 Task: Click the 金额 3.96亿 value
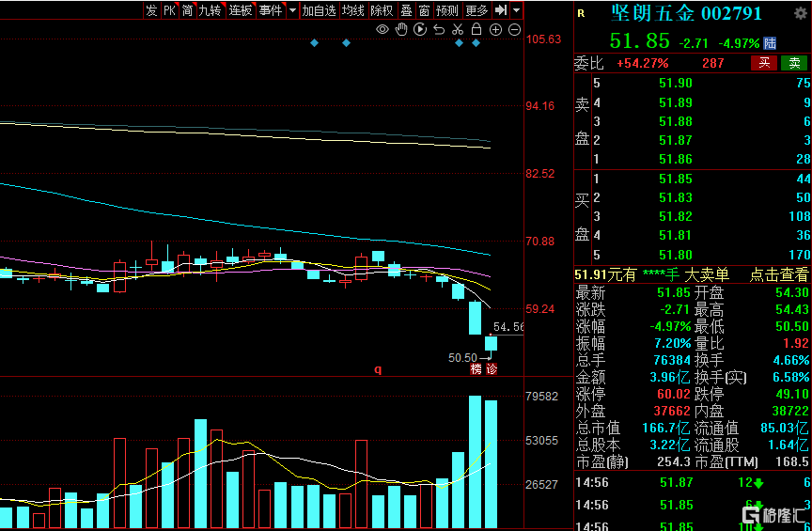click(669, 377)
